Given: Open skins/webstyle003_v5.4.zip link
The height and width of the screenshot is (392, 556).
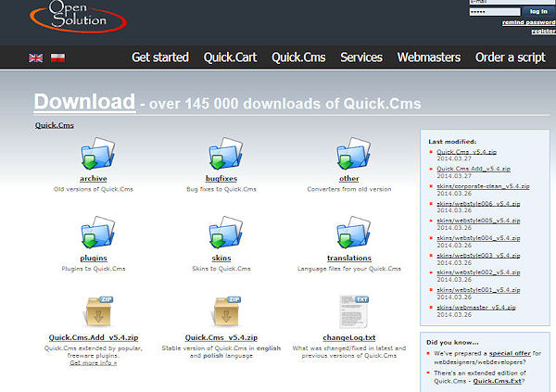Looking at the screenshot, I should (478, 256).
